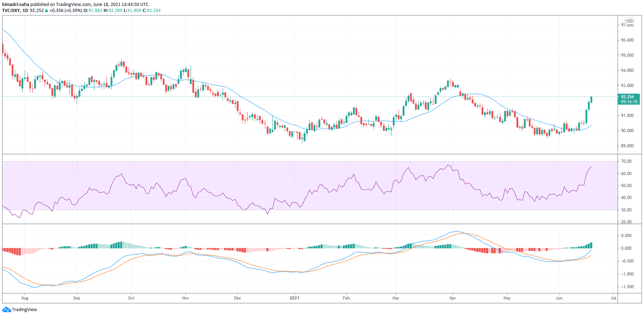
Task: Click the Aug label on time axis
Action: (25, 298)
